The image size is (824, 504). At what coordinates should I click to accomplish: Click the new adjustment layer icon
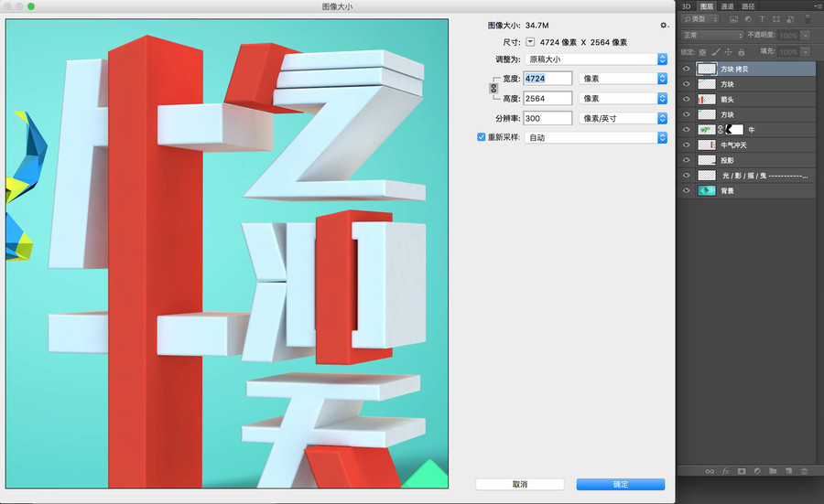(x=757, y=471)
